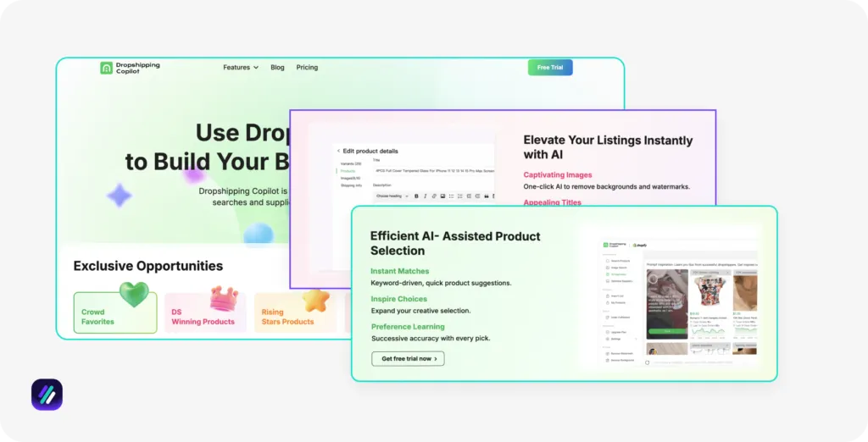Toggle numbered list in the description toolbar
This screenshot has width=868, height=442.
[460, 196]
